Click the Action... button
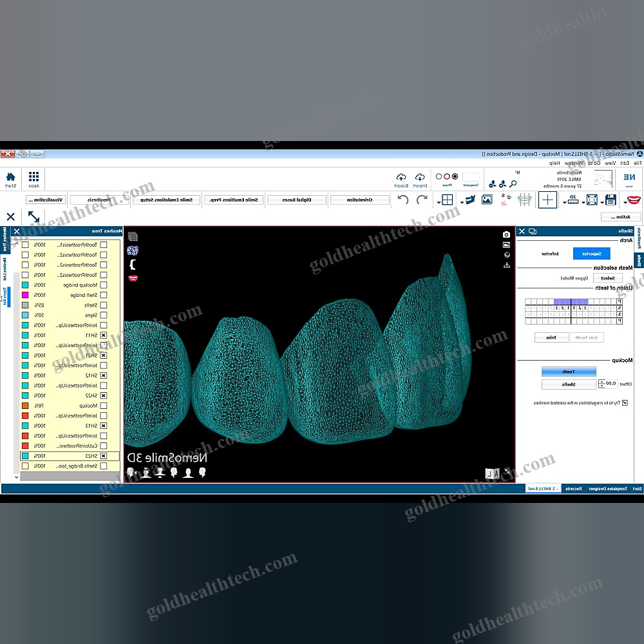 [620, 216]
